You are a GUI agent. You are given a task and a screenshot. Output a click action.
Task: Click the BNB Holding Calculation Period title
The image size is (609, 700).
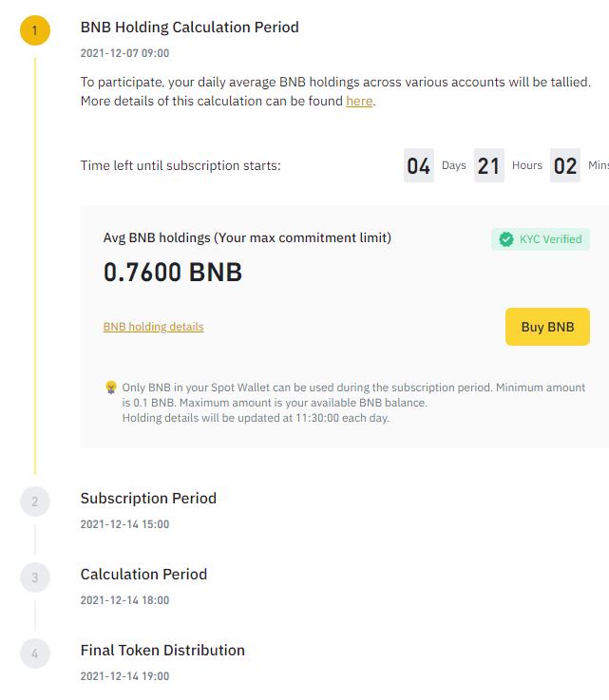pos(190,28)
